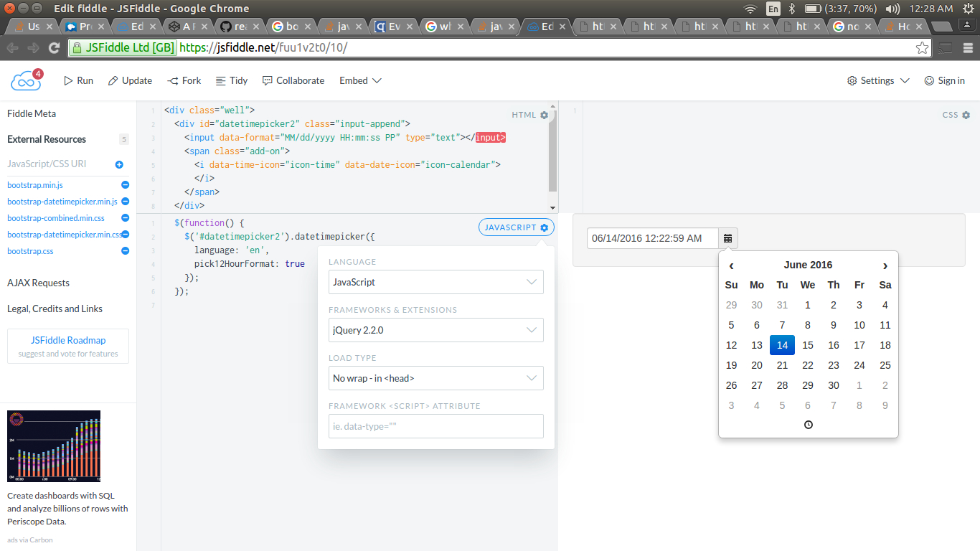Viewport: 980px width, 551px height.
Task: Open the jQuery 2.2.0 frameworks dropdown
Action: point(435,330)
